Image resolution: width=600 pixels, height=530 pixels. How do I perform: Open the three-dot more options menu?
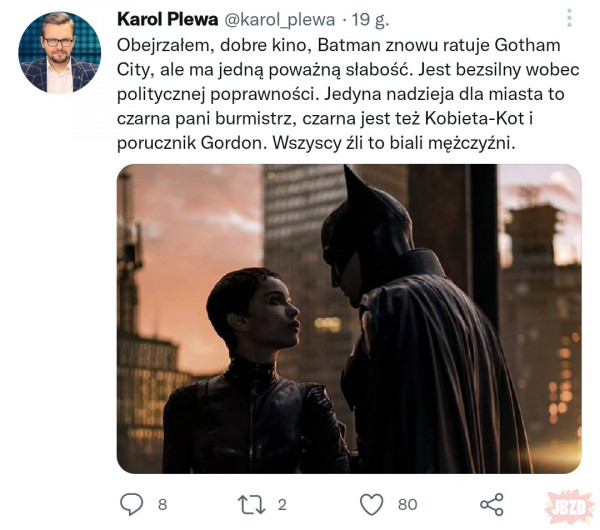[x=569, y=19]
